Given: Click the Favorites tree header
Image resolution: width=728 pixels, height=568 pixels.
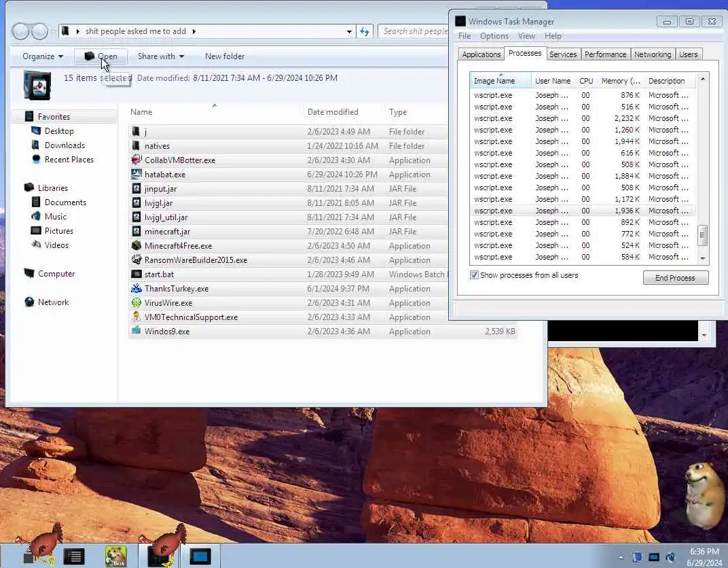Looking at the screenshot, I should (x=54, y=117).
